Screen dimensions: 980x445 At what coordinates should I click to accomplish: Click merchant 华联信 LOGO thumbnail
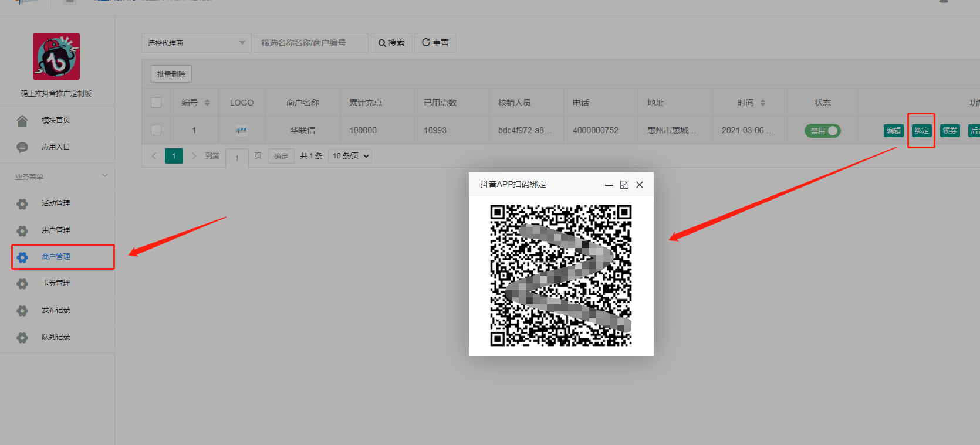click(x=242, y=130)
